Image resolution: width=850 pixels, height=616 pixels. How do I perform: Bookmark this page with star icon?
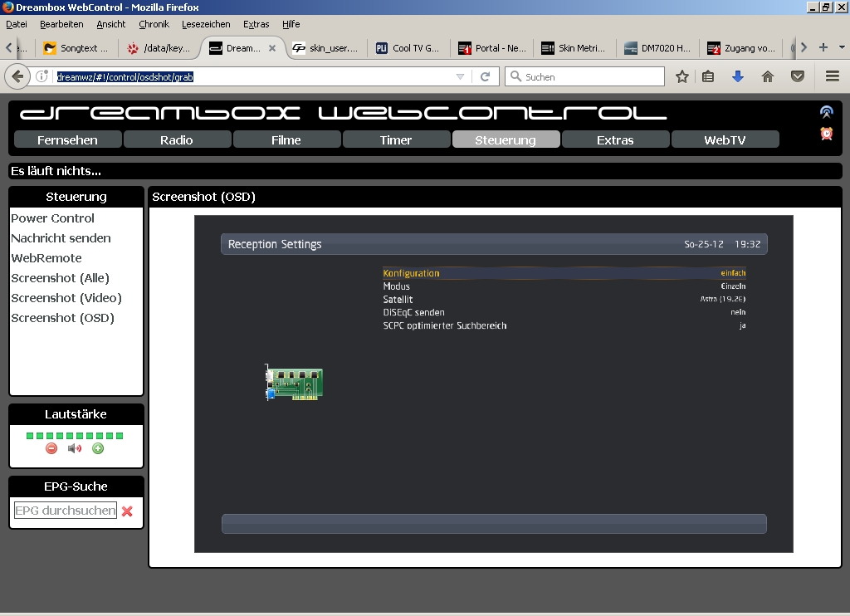coord(682,77)
